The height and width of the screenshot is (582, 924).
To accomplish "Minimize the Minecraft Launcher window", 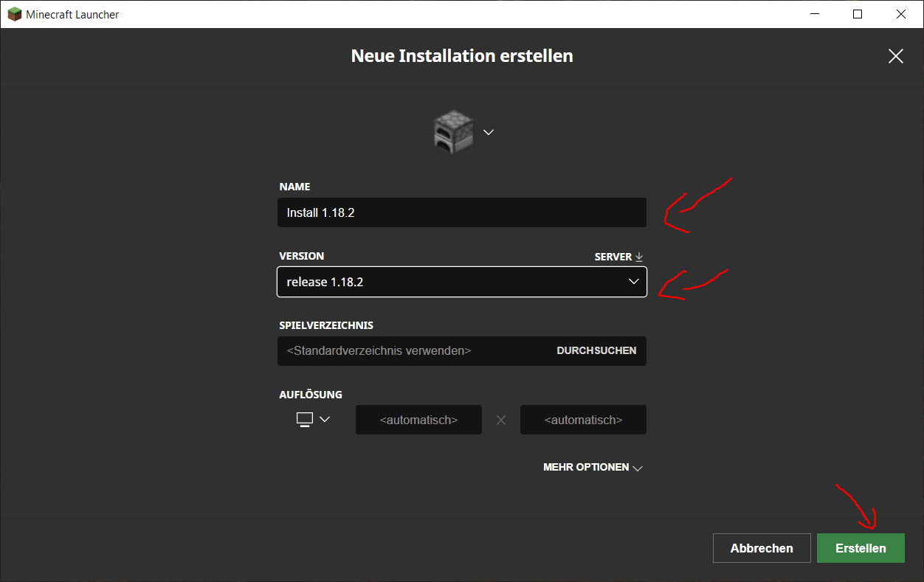I will coord(814,14).
